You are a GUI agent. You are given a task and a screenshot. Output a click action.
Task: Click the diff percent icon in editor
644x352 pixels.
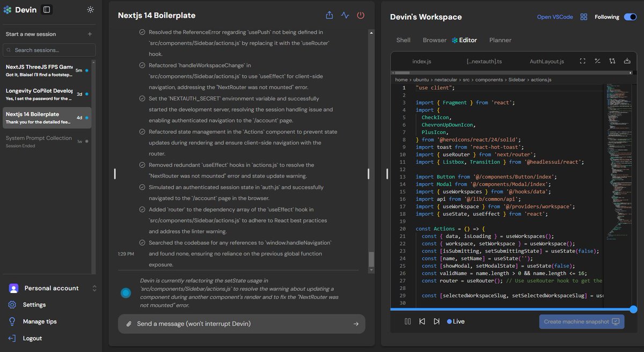point(597,61)
